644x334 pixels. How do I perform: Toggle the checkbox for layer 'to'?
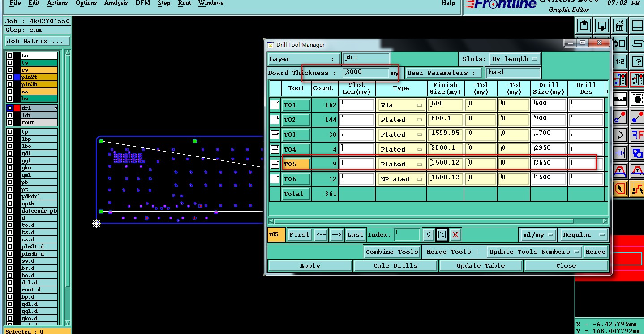click(10, 56)
